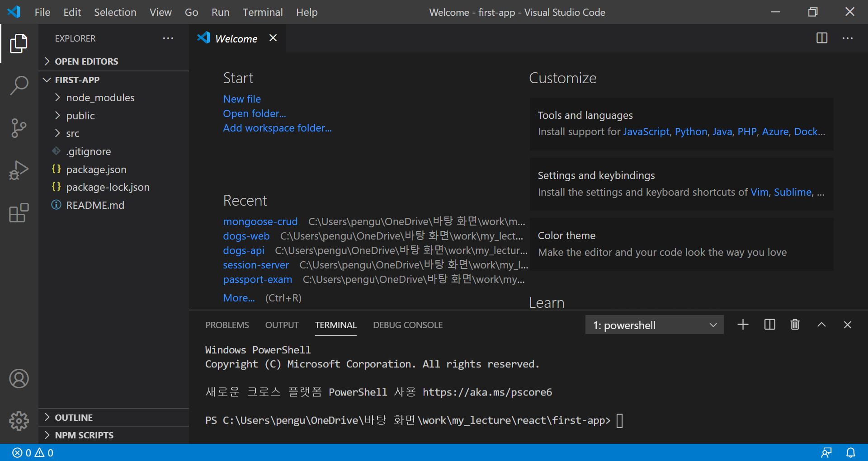Select the TERMINAL panel tab
This screenshot has height=461, width=868.
(336, 325)
